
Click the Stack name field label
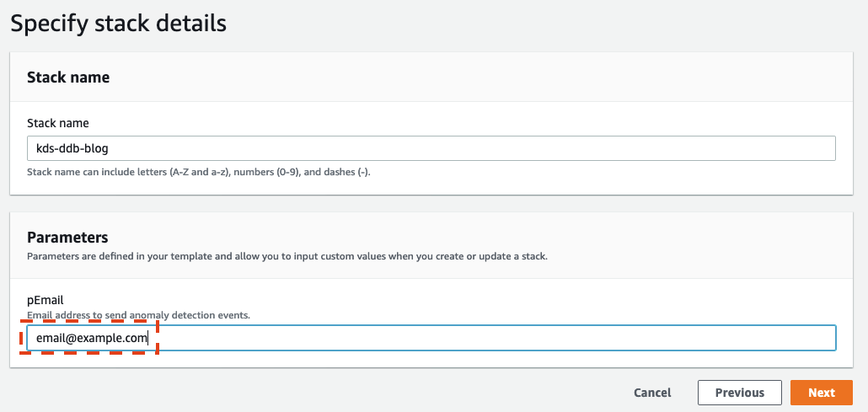[58, 123]
